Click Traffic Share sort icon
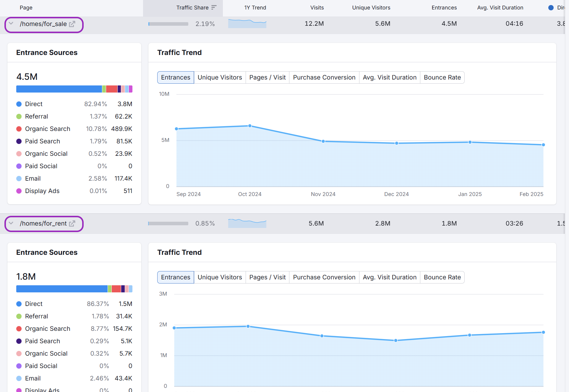The height and width of the screenshot is (392, 569). (x=214, y=7)
